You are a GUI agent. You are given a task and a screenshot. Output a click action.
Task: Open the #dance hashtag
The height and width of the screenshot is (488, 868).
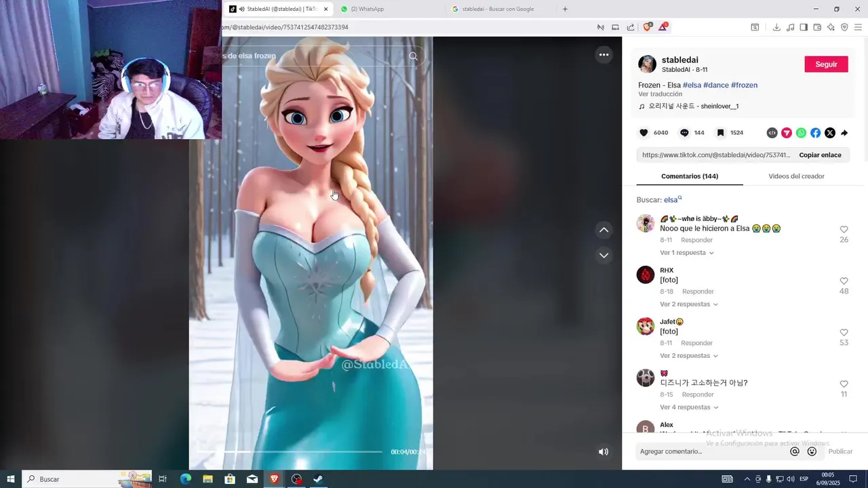[716, 85]
